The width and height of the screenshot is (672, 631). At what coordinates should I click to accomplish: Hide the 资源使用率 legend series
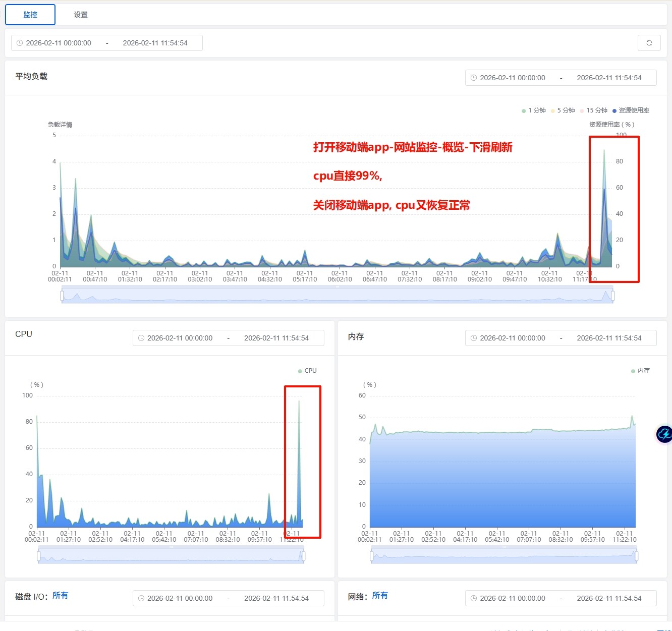pyautogui.click(x=631, y=110)
